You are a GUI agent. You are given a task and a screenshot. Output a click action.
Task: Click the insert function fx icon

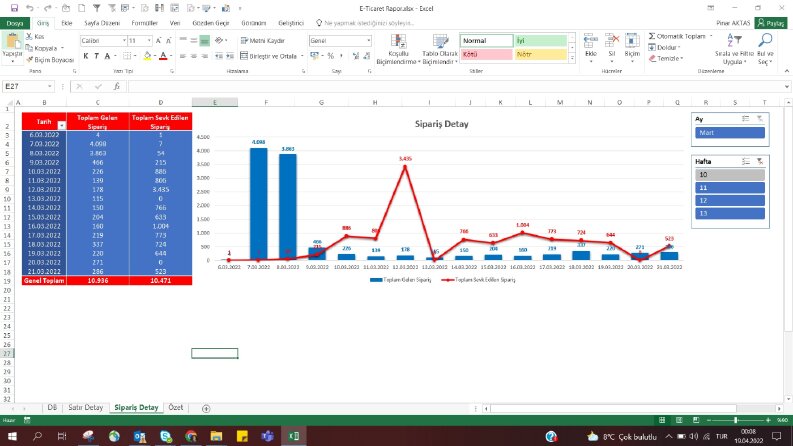pos(116,86)
